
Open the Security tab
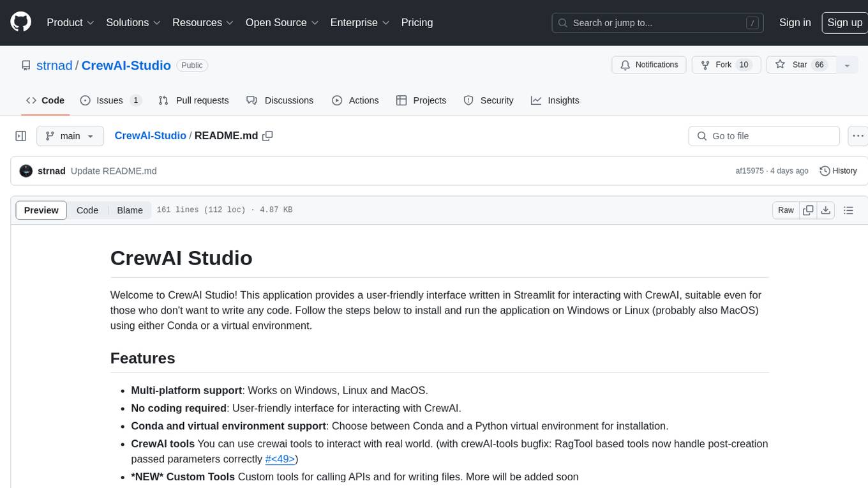click(488, 100)
